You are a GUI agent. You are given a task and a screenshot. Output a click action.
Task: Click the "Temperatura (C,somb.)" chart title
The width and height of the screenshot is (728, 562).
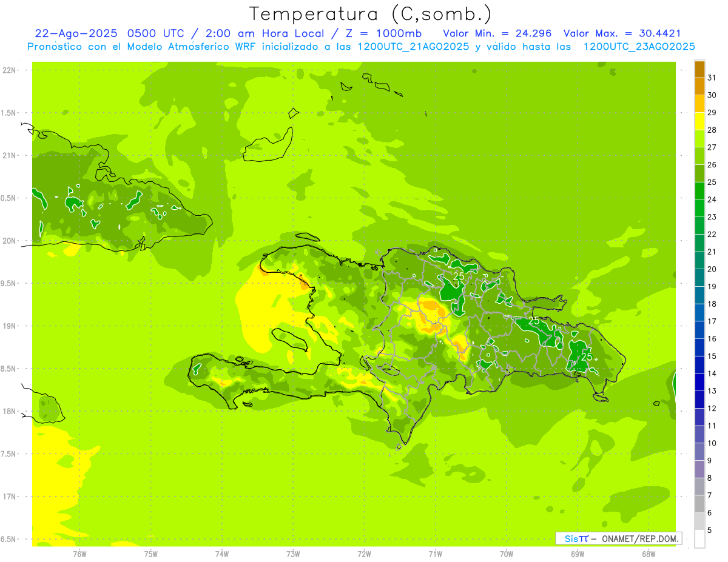pyautogui.click(x=371, y=14)
